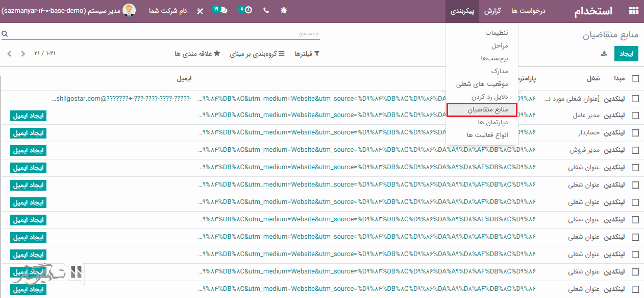Click the ایجاد create button

(626, 54)
